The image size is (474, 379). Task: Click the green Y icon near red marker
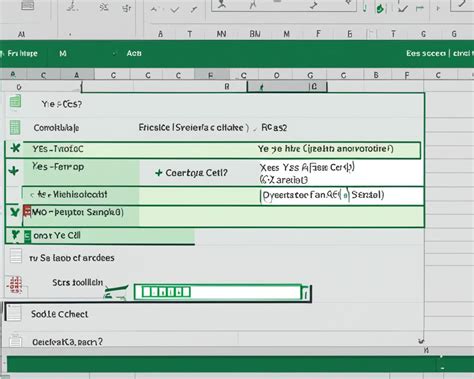point(14,212)
